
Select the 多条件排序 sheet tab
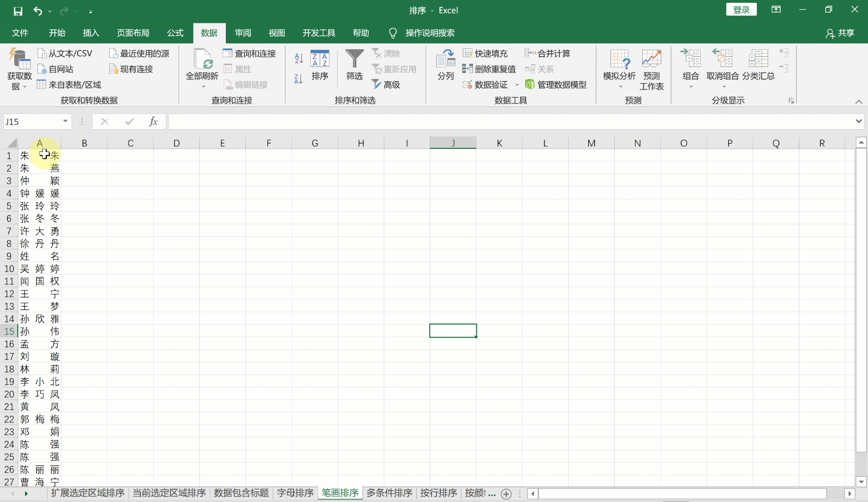(x=389, y=493)
